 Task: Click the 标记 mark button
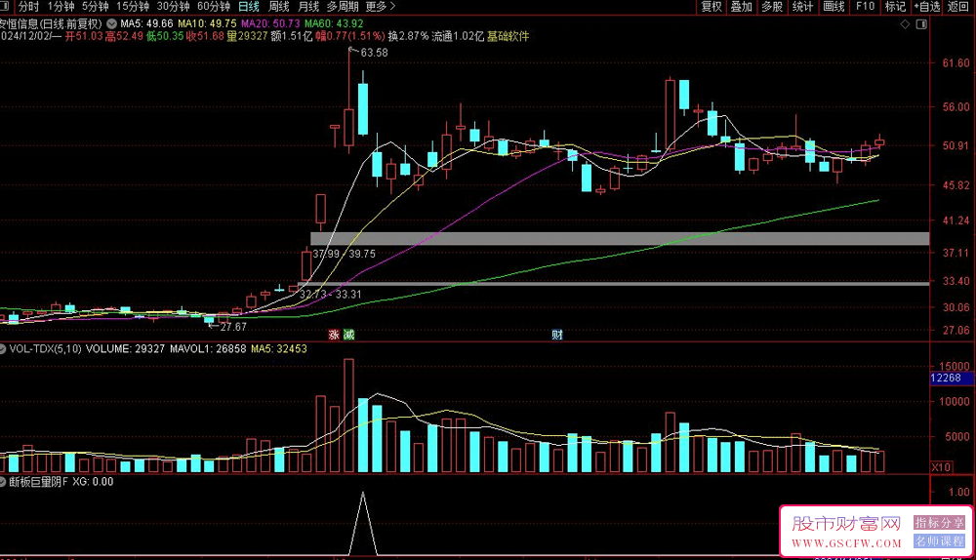coord(895,6)
